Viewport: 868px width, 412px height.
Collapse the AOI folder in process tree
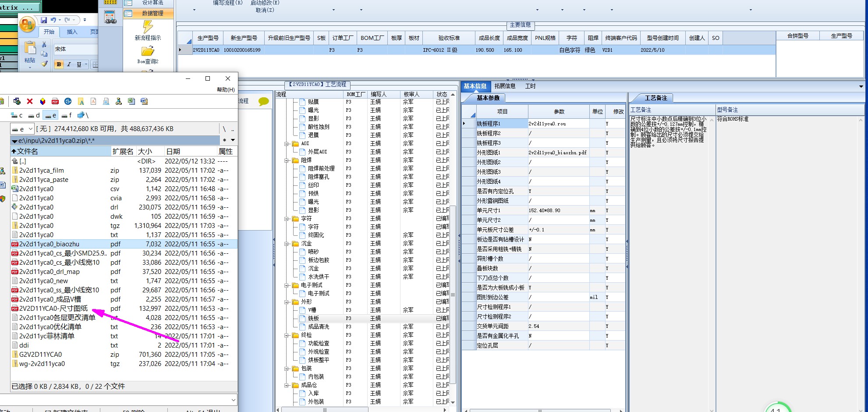coord(287,143)
